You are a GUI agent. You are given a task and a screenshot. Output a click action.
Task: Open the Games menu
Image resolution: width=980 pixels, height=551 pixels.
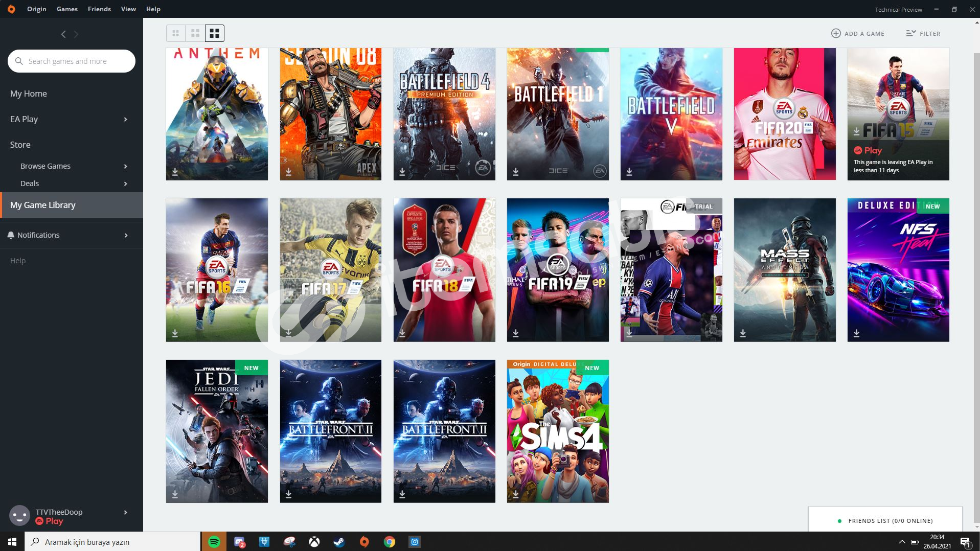67,9
